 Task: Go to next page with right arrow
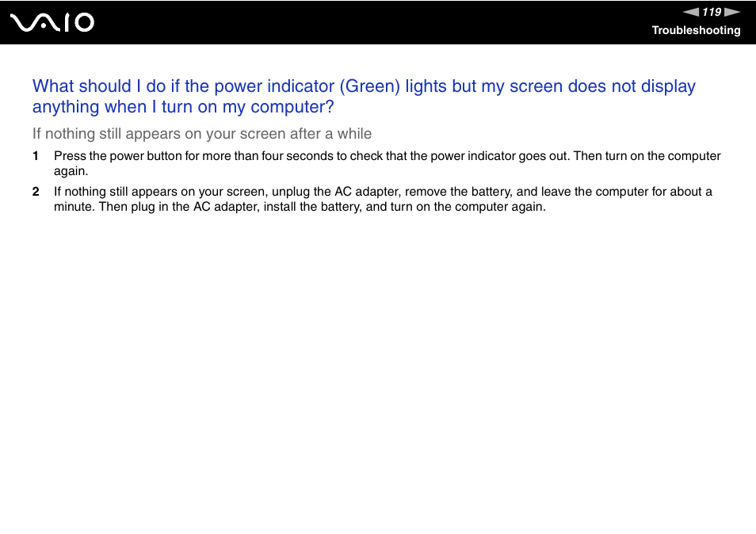click(732, 12)
